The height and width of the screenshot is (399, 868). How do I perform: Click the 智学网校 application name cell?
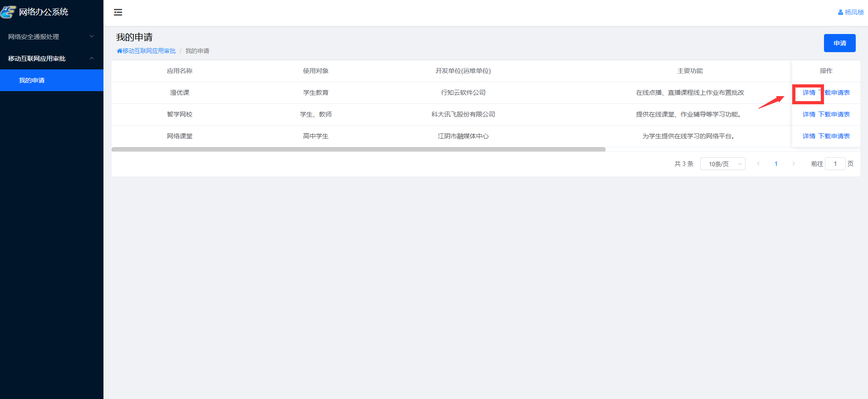click(180, 114)
